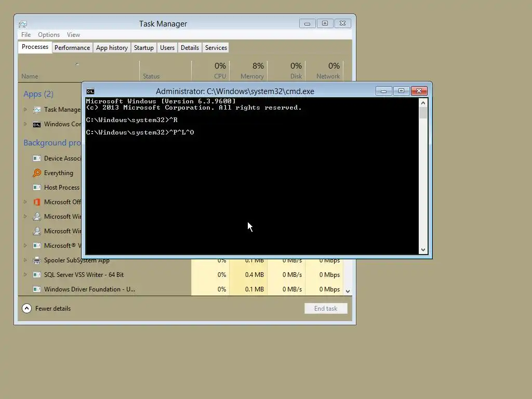Sort by the CPU column header
Image resolution: width=532 pixels, height=399 pixels.
211,71
